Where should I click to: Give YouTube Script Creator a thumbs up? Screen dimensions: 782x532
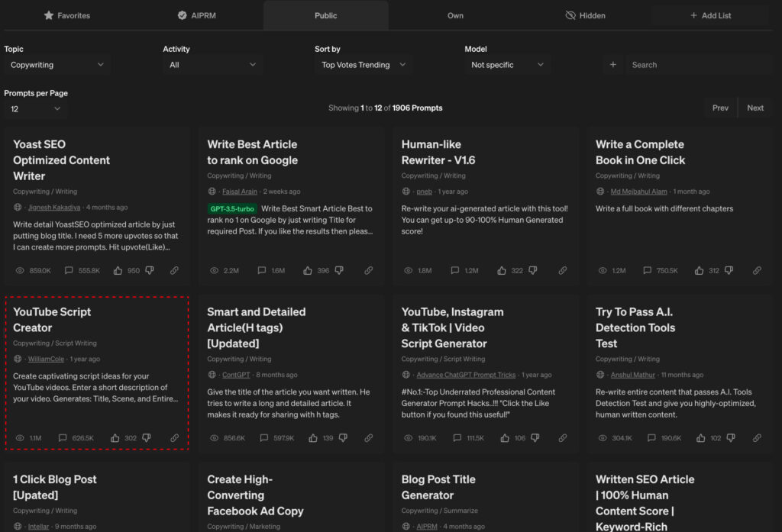(115, 438)
